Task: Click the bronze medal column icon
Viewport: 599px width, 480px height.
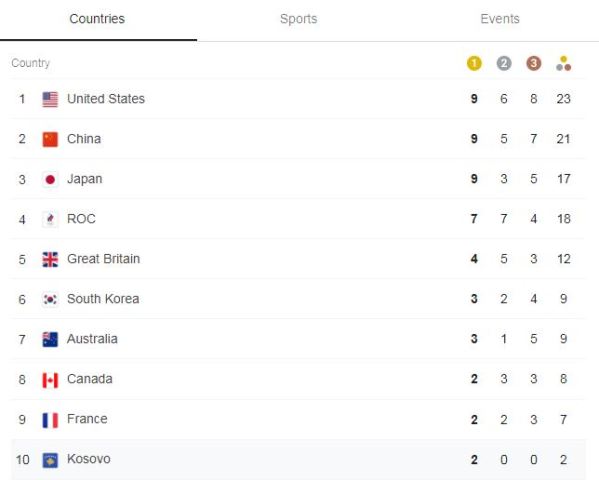Action: click(x=534, y=63)
